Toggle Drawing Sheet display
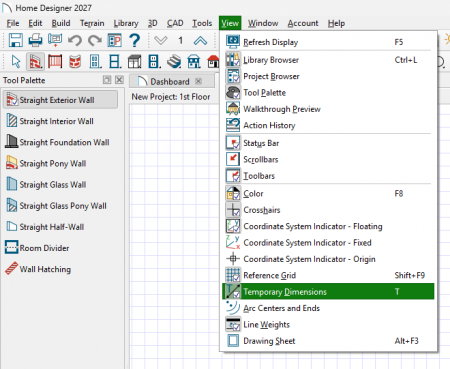Screen dimensions: 450x369 [x=328, y=341]
